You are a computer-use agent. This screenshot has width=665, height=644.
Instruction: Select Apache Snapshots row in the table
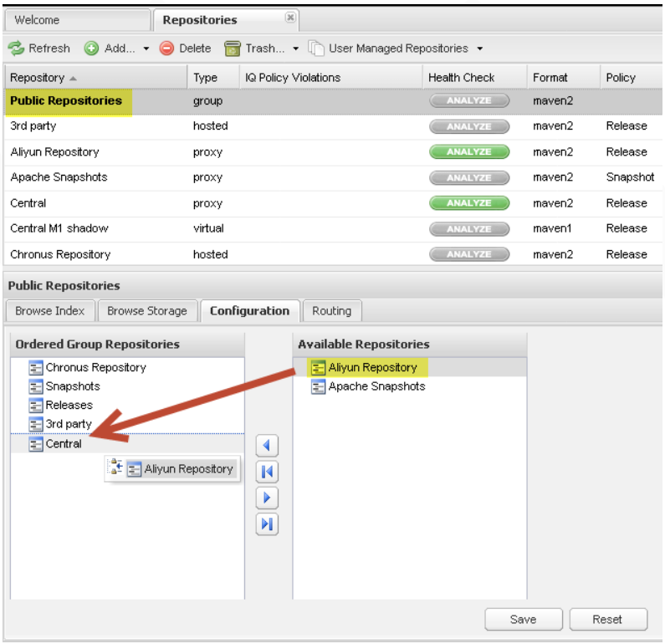tap(333, 177)
